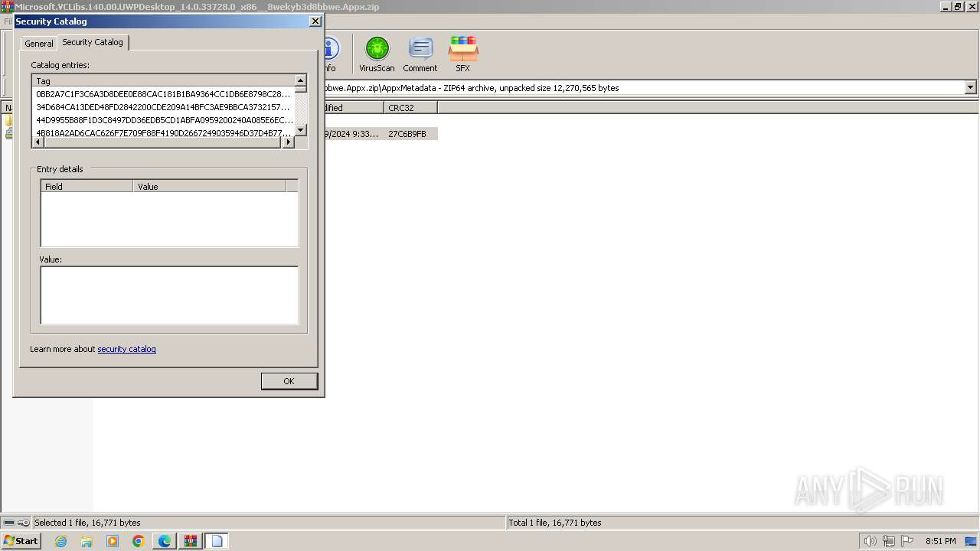Click the Comment toolbar icon

coord(420,54)
